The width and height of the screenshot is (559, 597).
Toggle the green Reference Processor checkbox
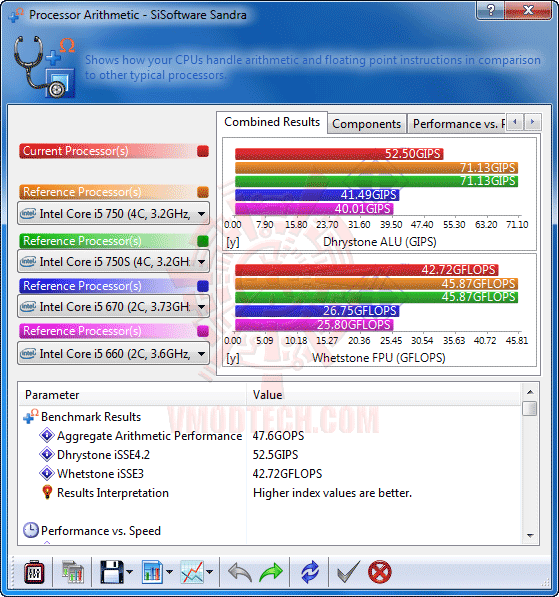pos(203,241)
